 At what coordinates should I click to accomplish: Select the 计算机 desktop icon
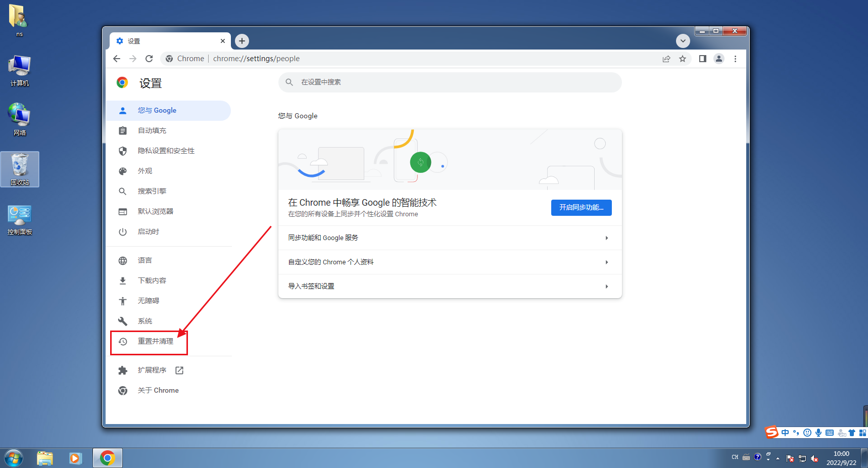tap(20, 71)
